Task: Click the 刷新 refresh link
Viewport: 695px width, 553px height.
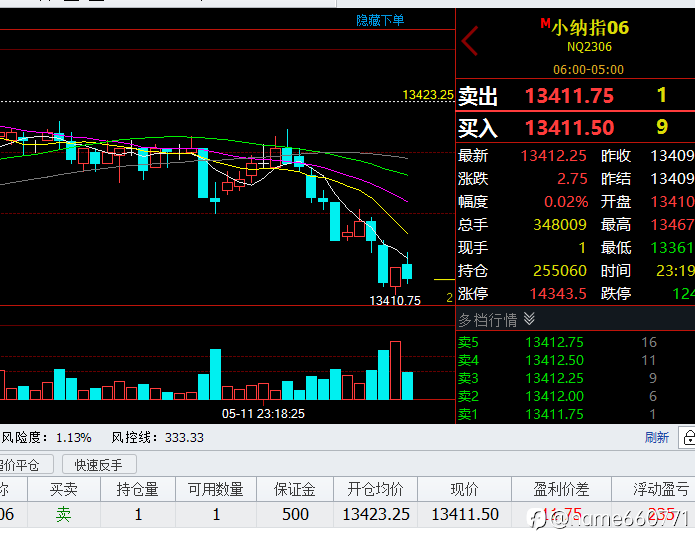Action: [x=656, y=437]
